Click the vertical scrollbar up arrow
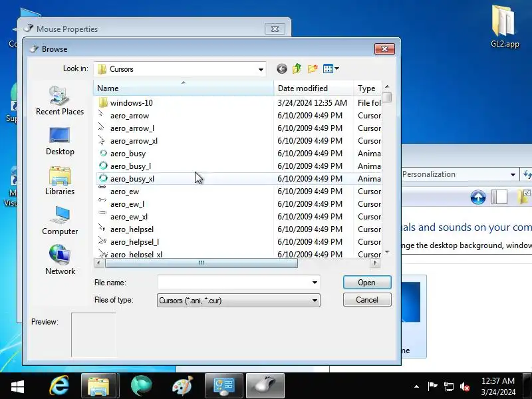The width and height of the screenshot is (532, 399). [x=387, y=86]
